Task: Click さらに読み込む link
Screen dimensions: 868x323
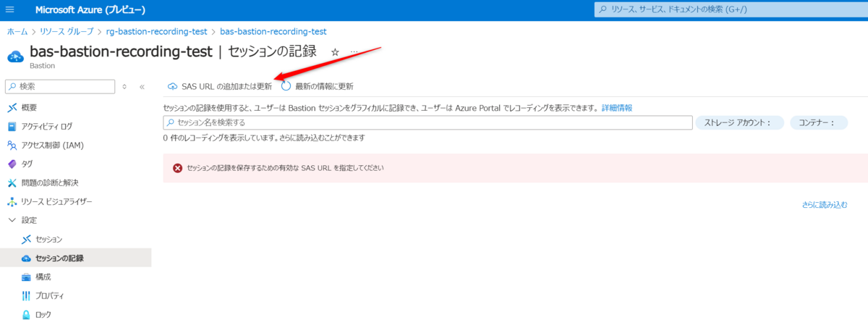Action: point(824,205)
